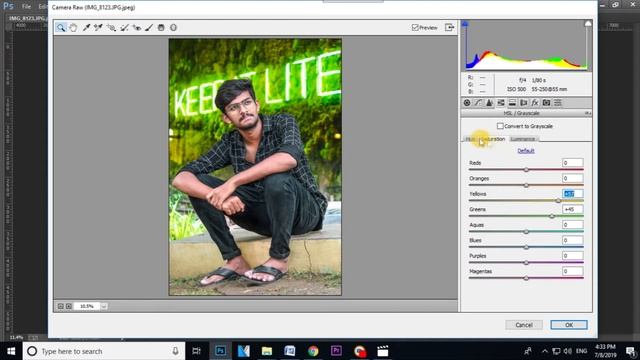Open the Presets panel icon
Image resolution: width=640 pixels, height=360 pixels.
(558, 103)
